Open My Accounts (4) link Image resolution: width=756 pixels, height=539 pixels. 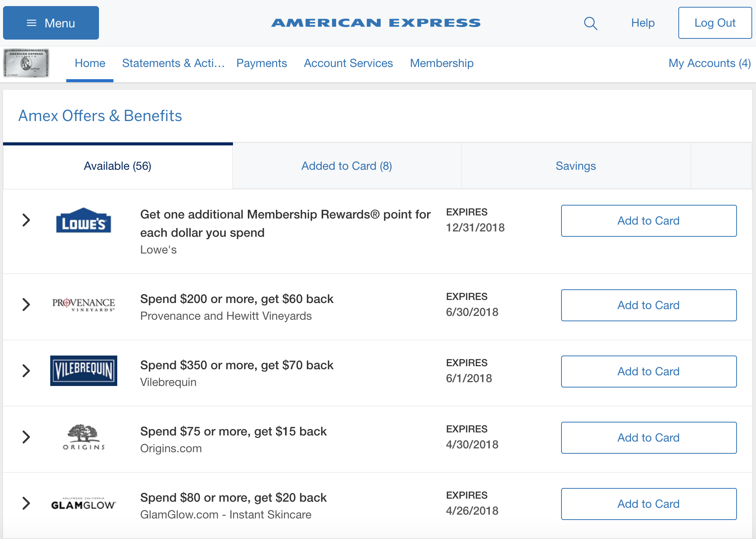point(710,63)
